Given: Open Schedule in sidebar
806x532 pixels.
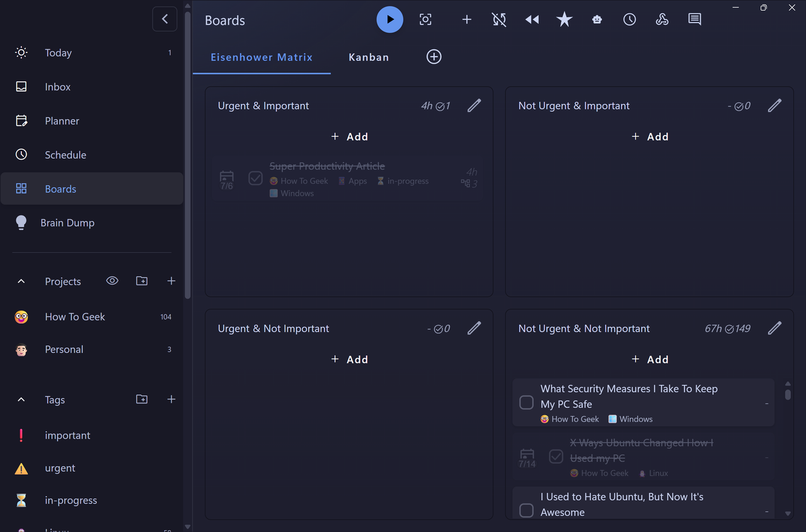Looking at the screenshot, I should tap(92, 155).
